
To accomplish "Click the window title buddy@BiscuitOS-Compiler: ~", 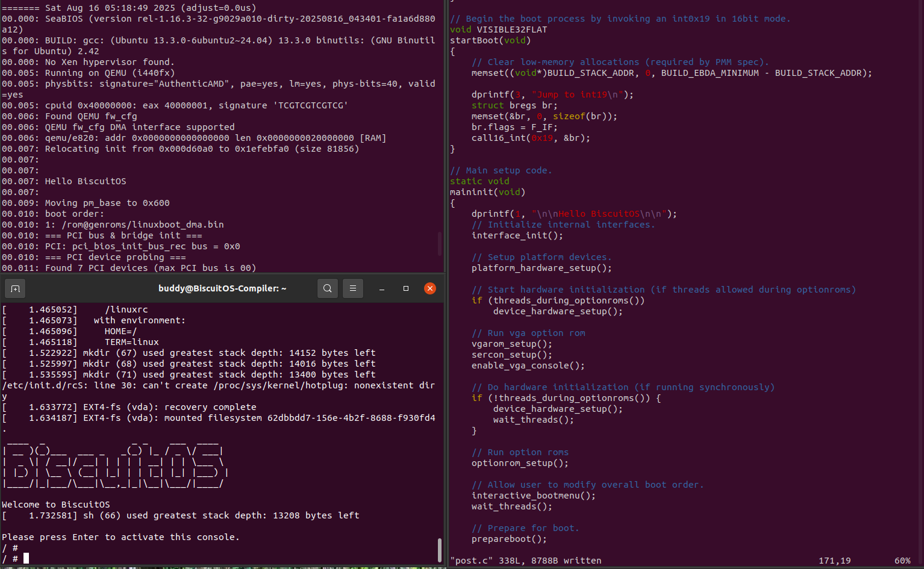I will coord(222,288).
